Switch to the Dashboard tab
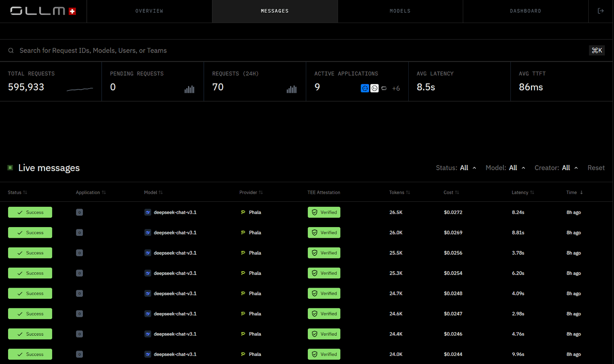 click(x=525, y=11)
